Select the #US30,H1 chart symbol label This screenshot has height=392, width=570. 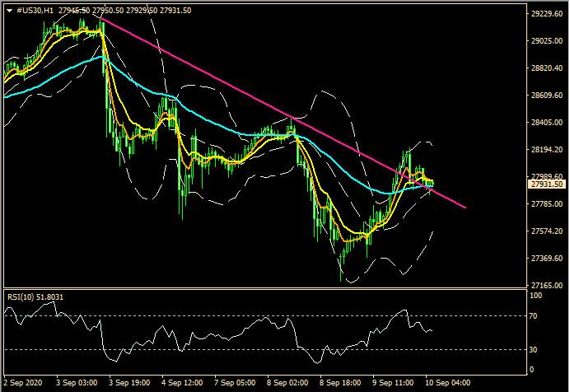coord(35,11)
